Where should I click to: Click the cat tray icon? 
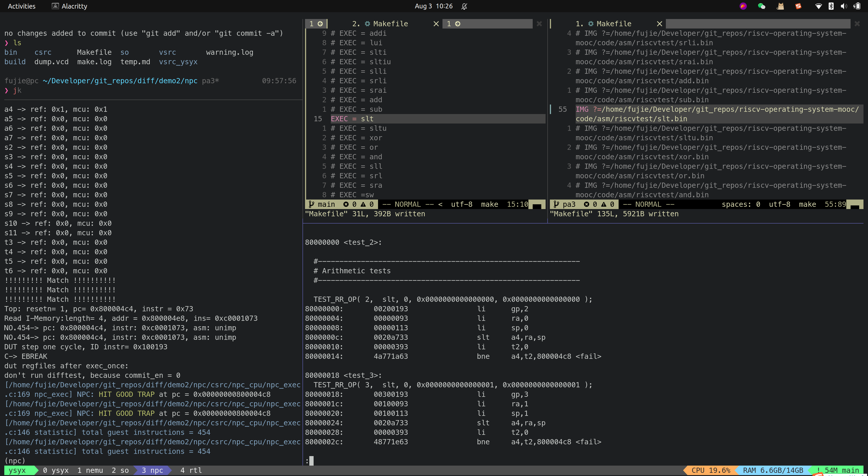(x=780, y=6)
